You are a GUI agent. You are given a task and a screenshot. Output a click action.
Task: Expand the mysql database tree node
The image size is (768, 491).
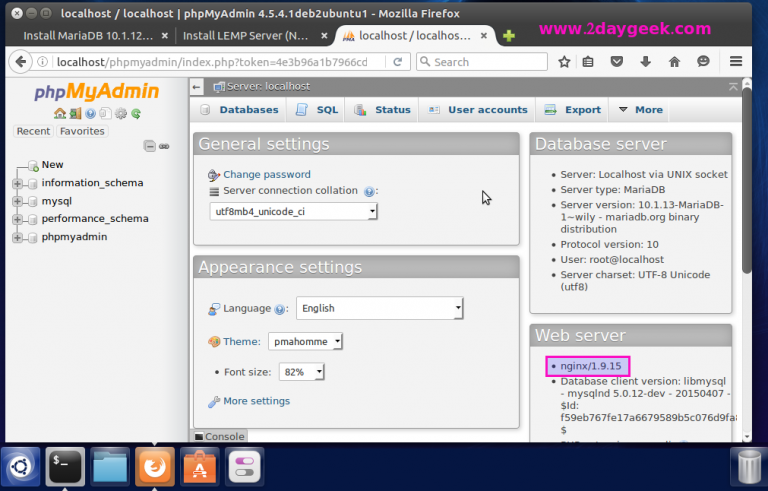[x=17, y=201]
